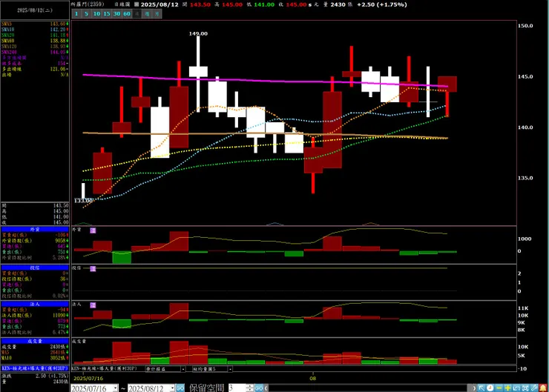Viewport: 549px width, 392px height.
Task: Click the SMA120 value row
Action: point(35,46)
